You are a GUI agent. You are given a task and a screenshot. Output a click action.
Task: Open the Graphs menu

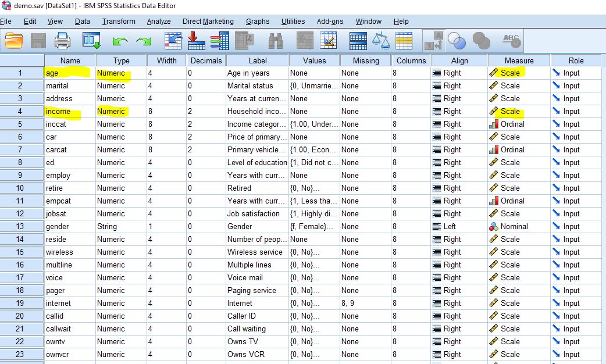[257, 21]
